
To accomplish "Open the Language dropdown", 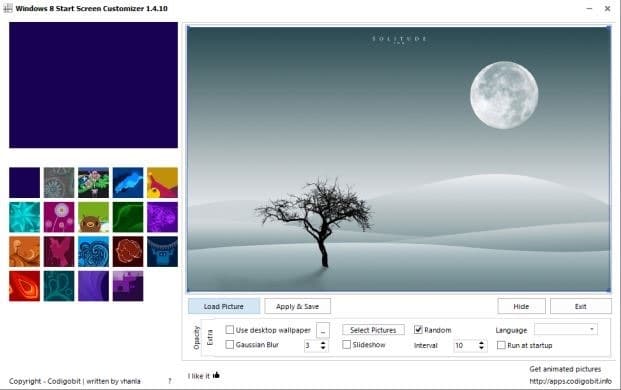I will click(x=566, y=329).
